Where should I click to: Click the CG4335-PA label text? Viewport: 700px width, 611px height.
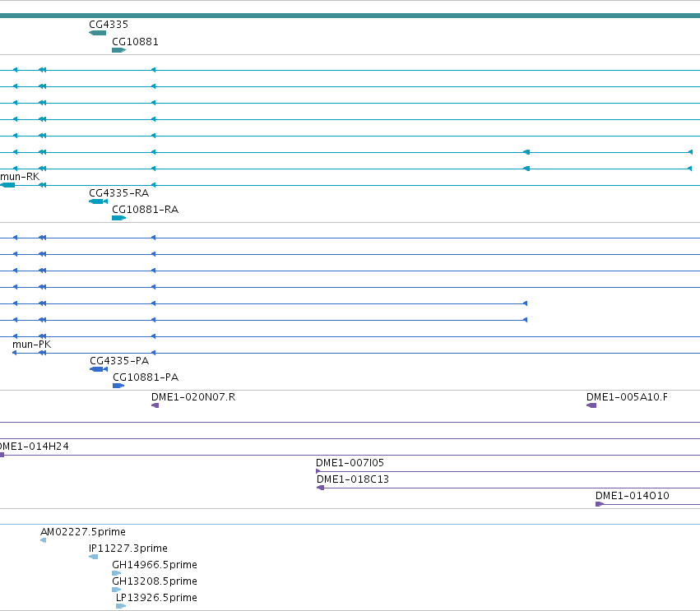(119, 361)
